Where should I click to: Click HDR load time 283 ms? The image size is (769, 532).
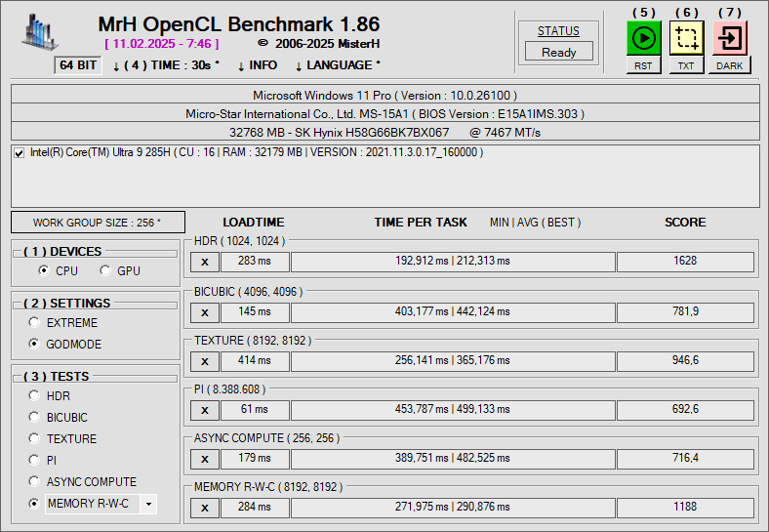pos(255,262)
